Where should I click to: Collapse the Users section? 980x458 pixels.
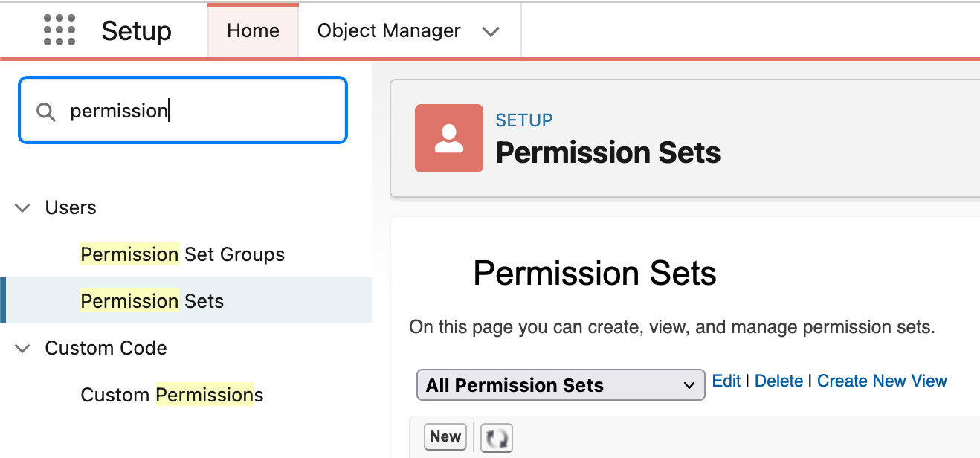click(x=23, y=207)
